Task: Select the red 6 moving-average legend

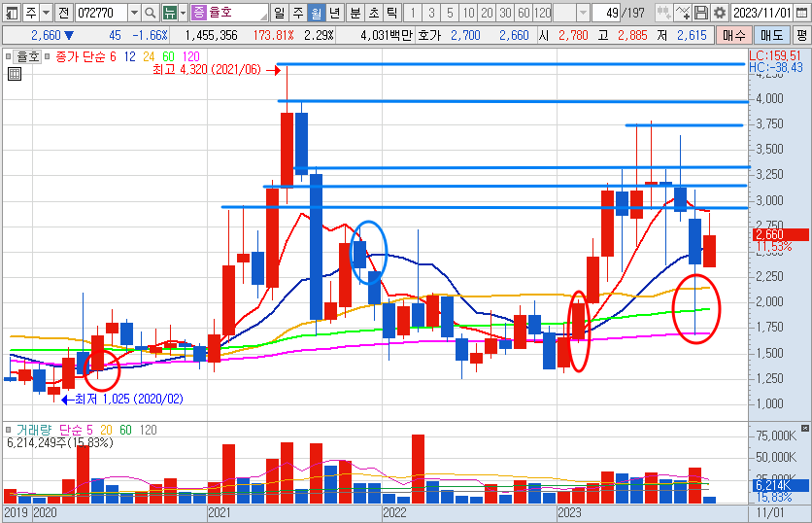Action: [113, 56]
